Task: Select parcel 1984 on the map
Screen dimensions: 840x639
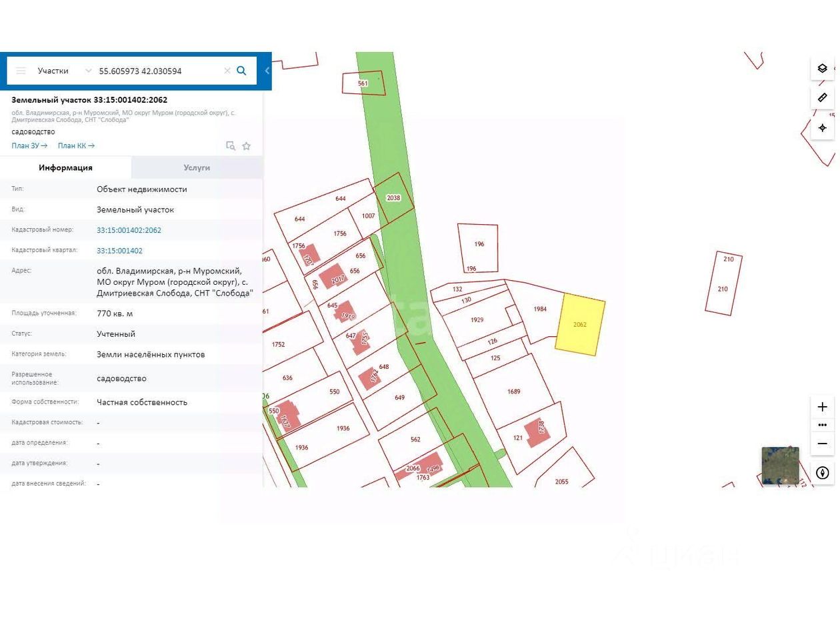Action: coord(540,309)
